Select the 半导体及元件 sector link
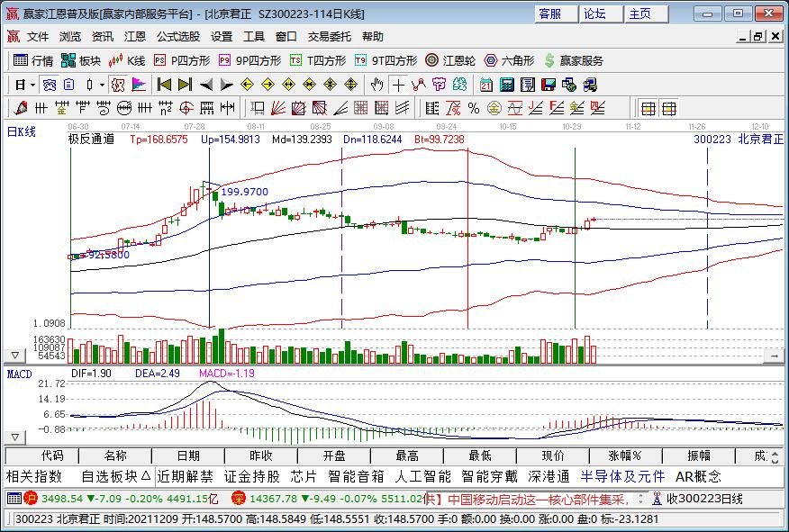 point(622,476)
